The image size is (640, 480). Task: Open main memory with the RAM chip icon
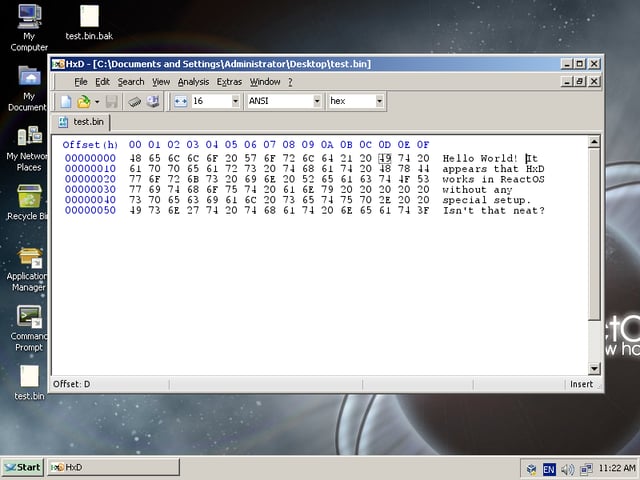[134, 101]
